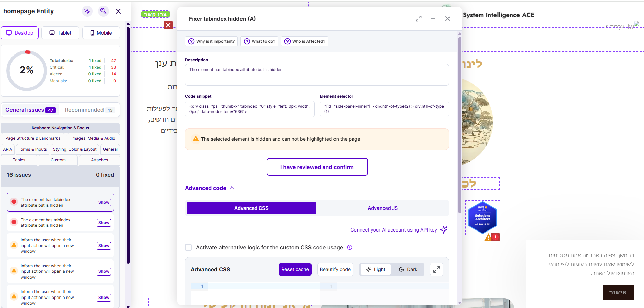Viewport: 644px width, 308px height.
Task: Switch to Advanced JS tab
Action: point(383,208)
